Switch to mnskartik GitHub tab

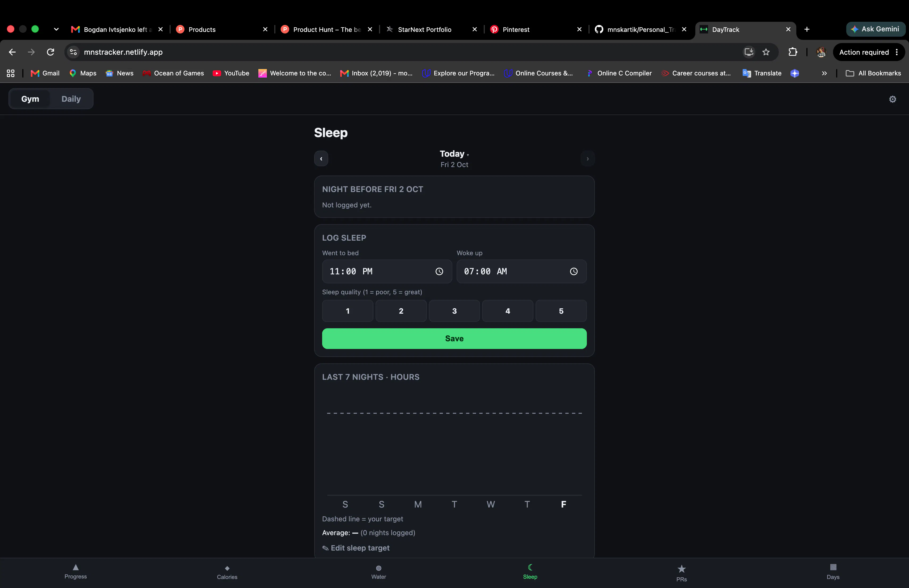[x=641, y=29]
